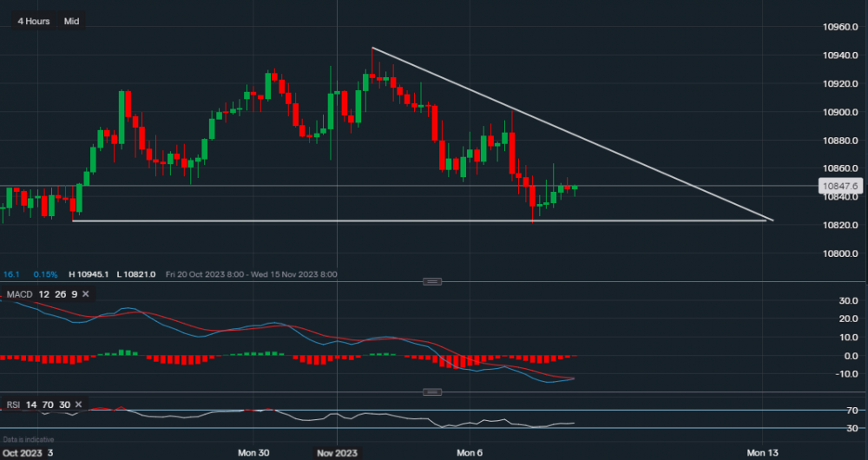Click the Mon 6 date label
This screenshot has width=868, height=460.
tap(470, 452)
